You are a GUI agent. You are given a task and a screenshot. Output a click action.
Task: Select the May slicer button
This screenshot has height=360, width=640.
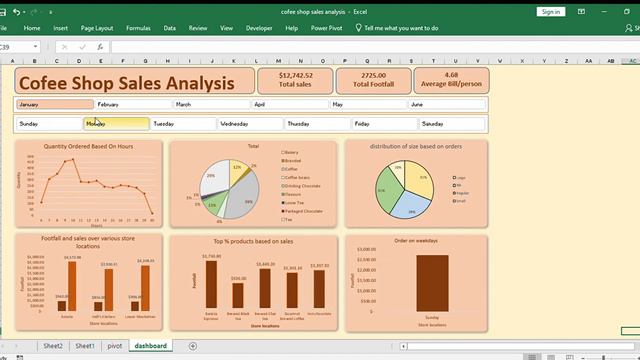(368, 104)
